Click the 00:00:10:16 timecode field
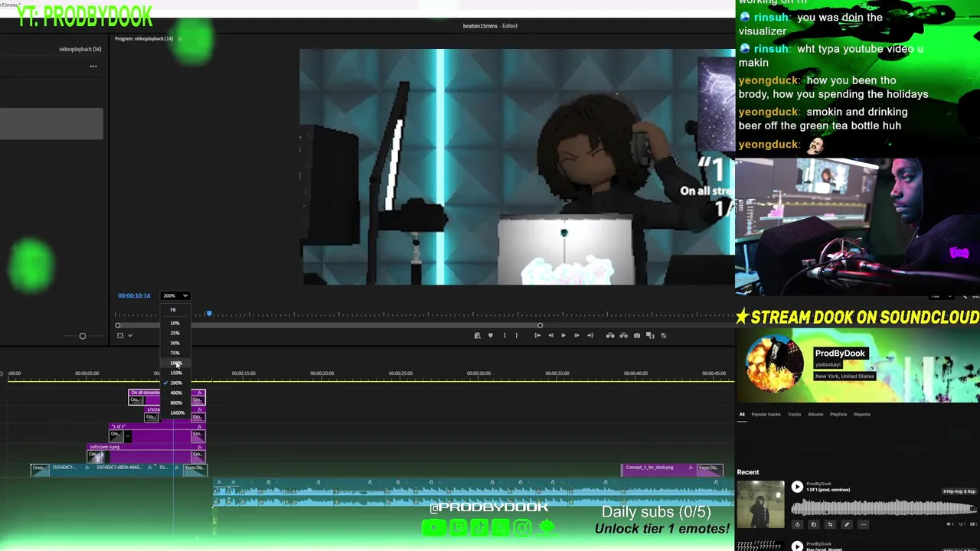This screenshot has width=980, height=551. pos(134,295)
